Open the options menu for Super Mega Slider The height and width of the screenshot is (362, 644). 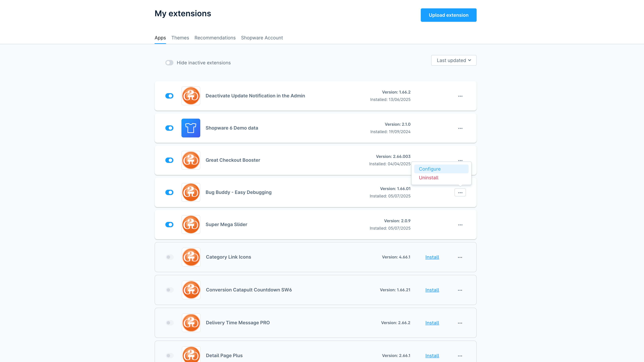click(x=460, y=225)
